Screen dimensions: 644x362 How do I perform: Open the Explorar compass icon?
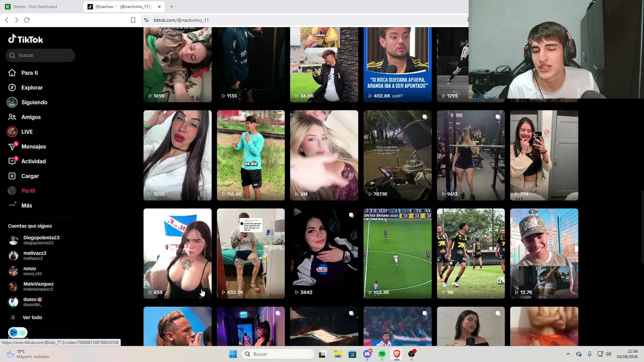[12, 87]
